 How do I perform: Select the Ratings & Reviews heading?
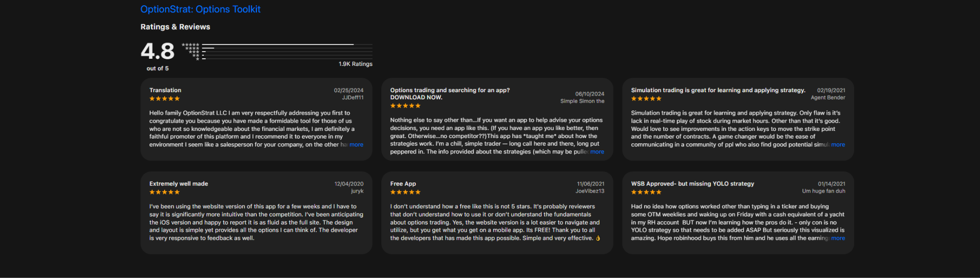175,27
